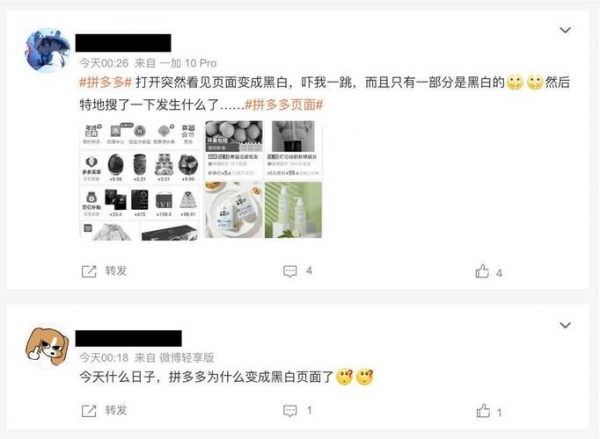
Task: Open the #拼多多# hashtag link
Action: point(106,82)
